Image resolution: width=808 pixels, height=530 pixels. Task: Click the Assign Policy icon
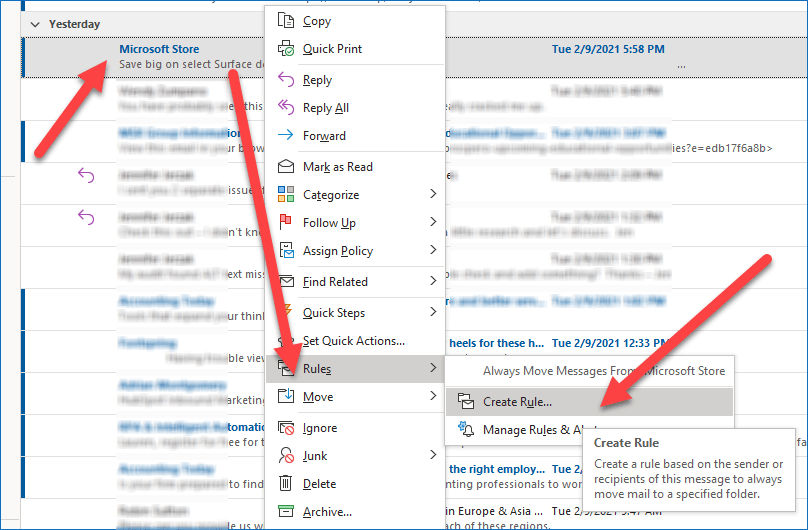pos(286,250)
